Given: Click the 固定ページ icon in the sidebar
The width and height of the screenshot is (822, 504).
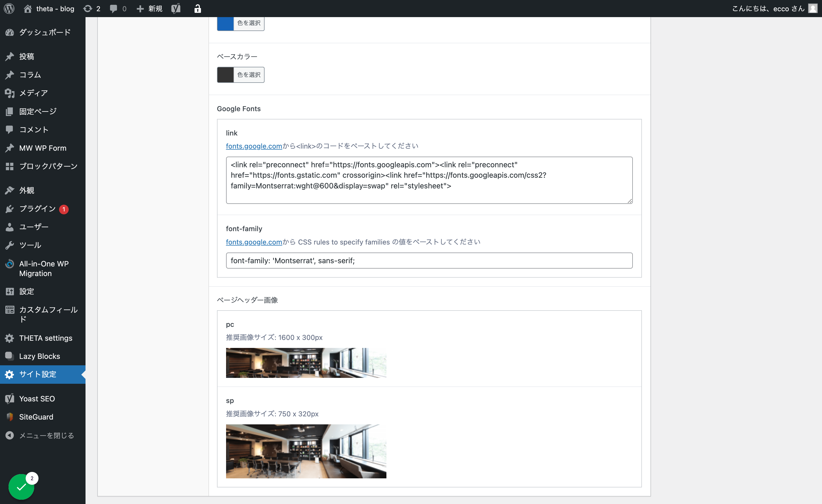Looking at the screenshot, I should point(10,111).
